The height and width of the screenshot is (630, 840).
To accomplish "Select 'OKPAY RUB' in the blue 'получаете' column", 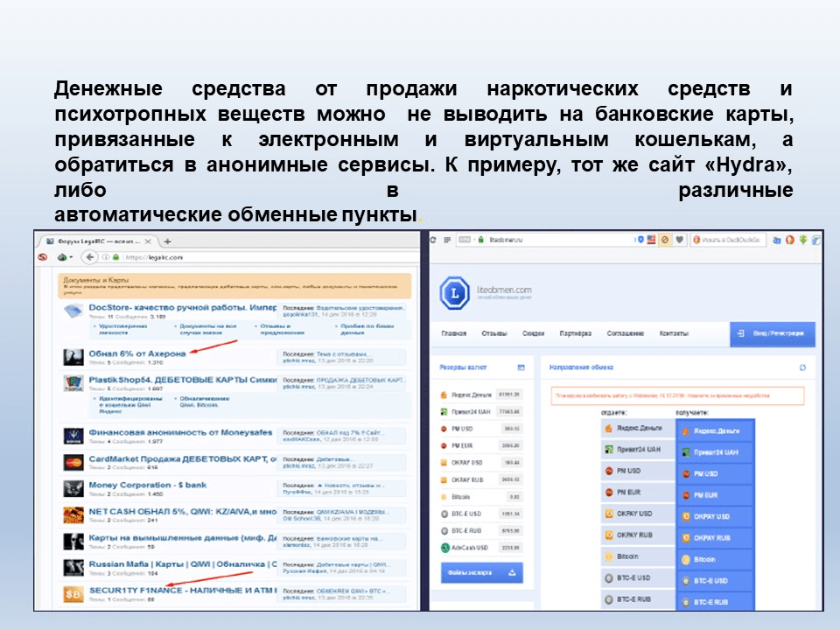I will (716, 538).
